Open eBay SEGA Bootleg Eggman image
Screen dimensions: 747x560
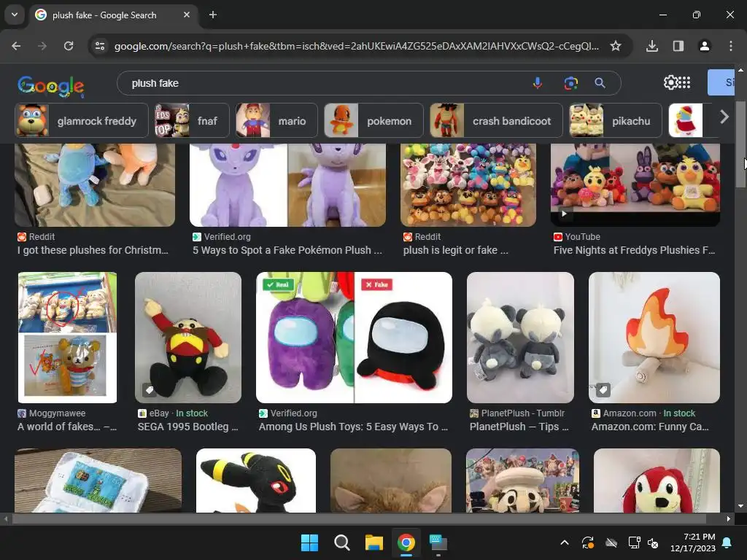pyautogui.click(x=188, y=338)
